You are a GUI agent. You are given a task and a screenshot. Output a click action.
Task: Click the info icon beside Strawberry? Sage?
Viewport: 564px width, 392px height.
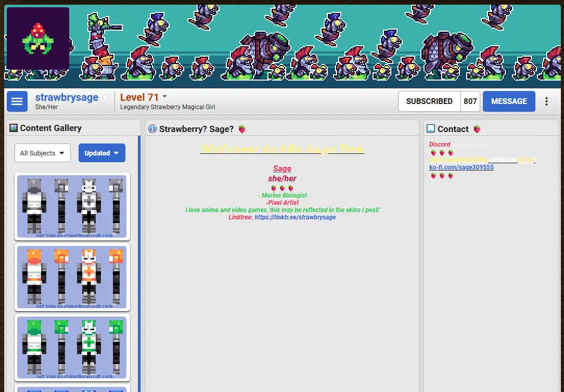click(x=152, y=128)
